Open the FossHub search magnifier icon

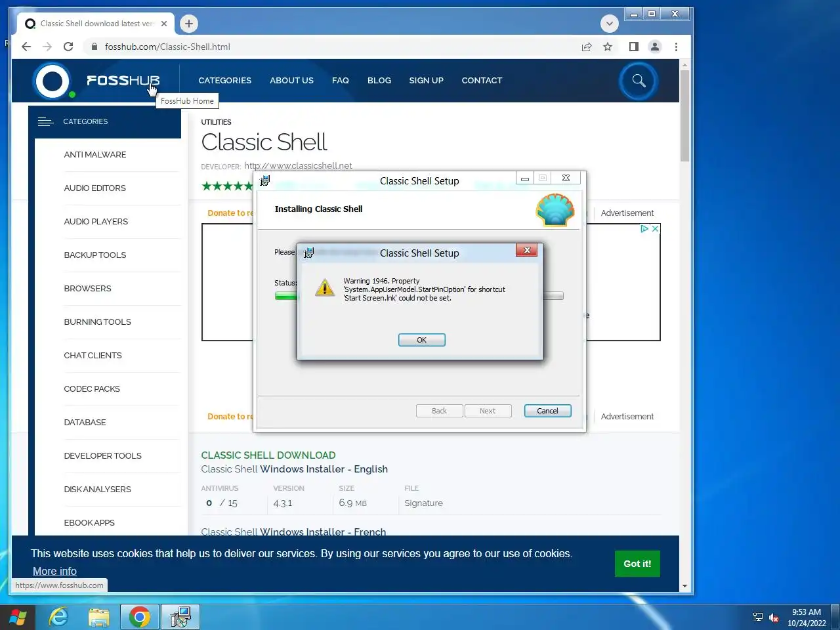[x=639, y=81]
